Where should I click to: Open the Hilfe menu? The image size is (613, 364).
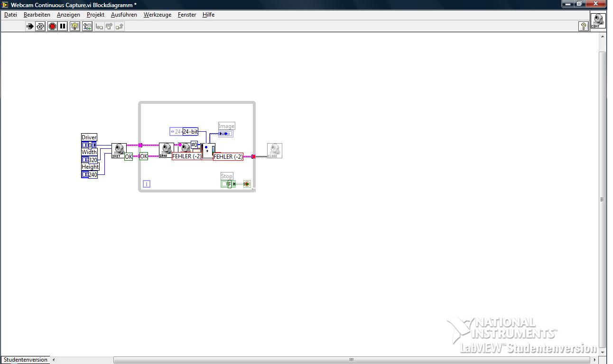(x=208, y=15)
